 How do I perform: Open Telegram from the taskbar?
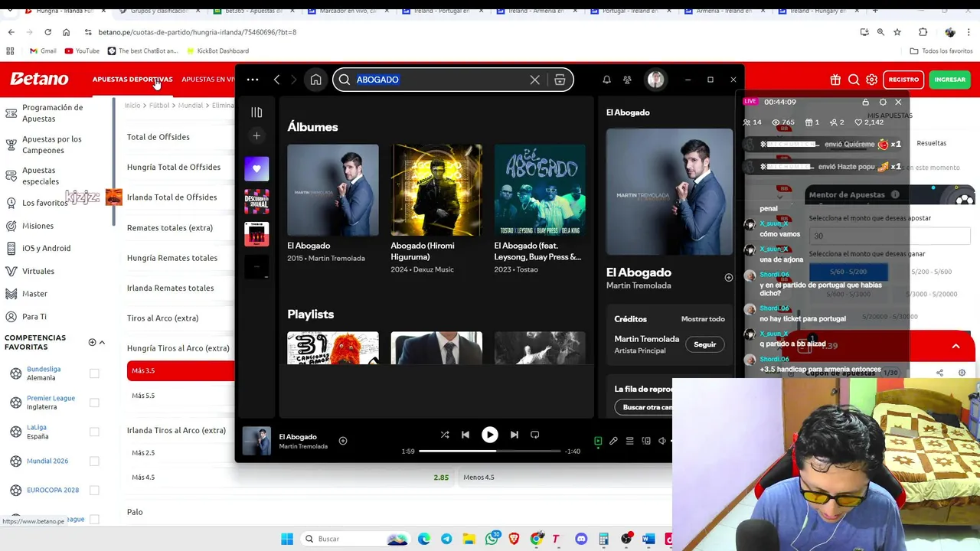[446, 539]
